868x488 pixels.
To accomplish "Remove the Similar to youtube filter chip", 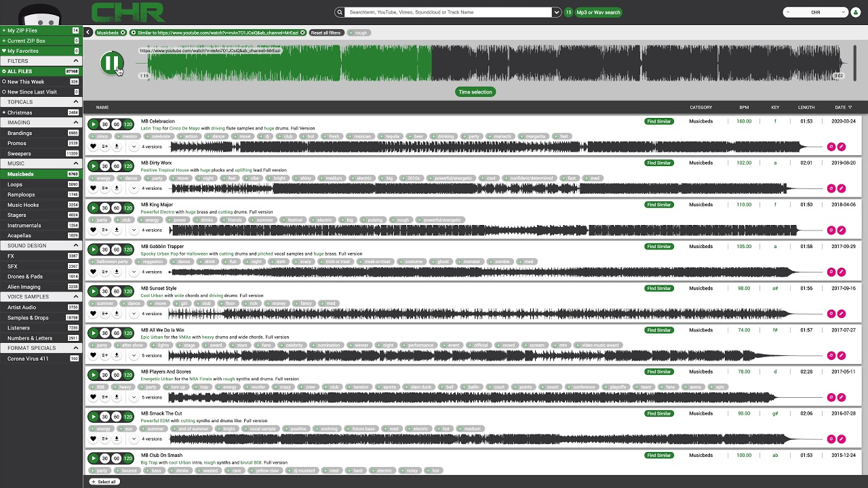I will click(303, 33).
